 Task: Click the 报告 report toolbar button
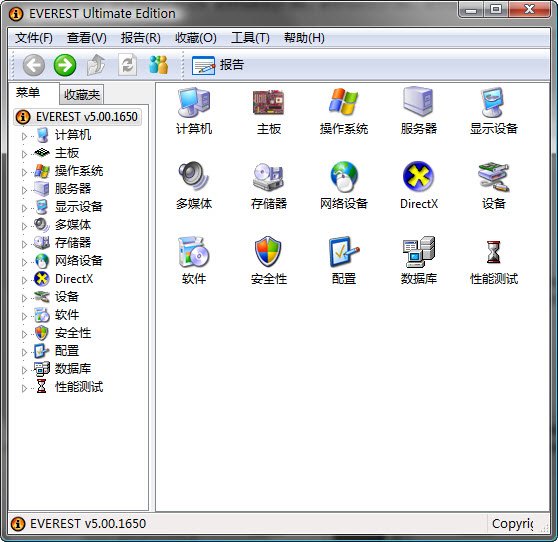point(218,65)
